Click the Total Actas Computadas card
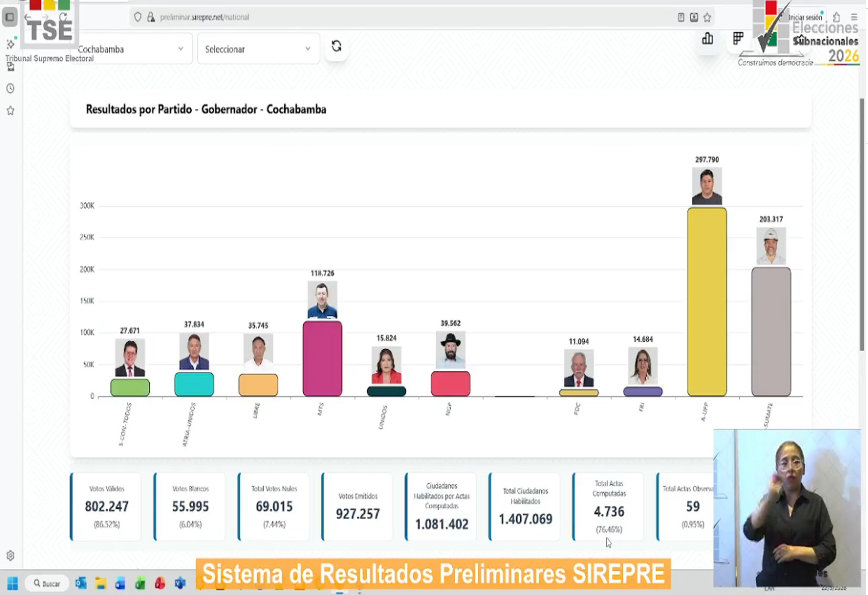The width and height of the screenshot is (868, 595). click(x=609, y=507)
